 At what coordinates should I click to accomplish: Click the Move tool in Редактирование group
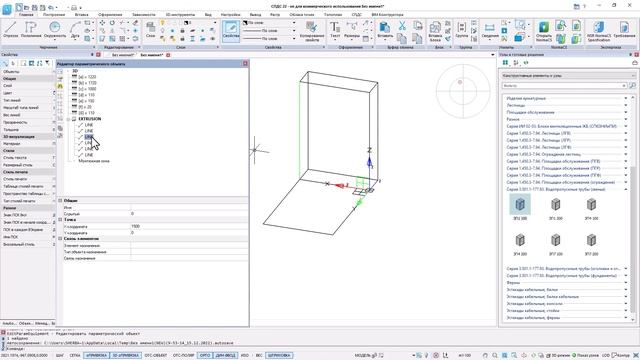click(102, 23)
